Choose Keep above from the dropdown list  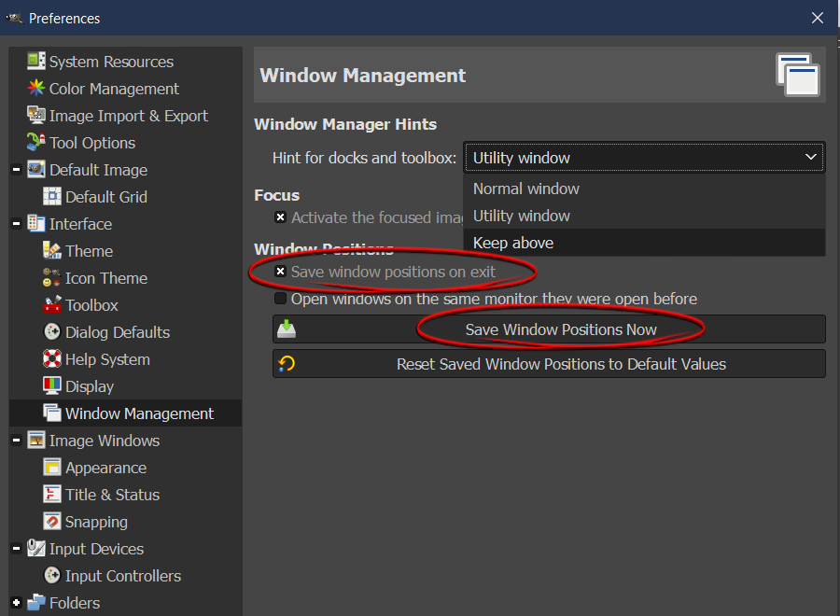tap(513, 243)
